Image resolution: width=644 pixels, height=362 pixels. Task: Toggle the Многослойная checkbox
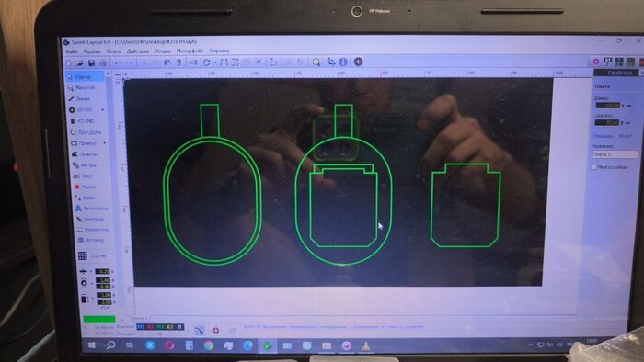click(594, 167)
